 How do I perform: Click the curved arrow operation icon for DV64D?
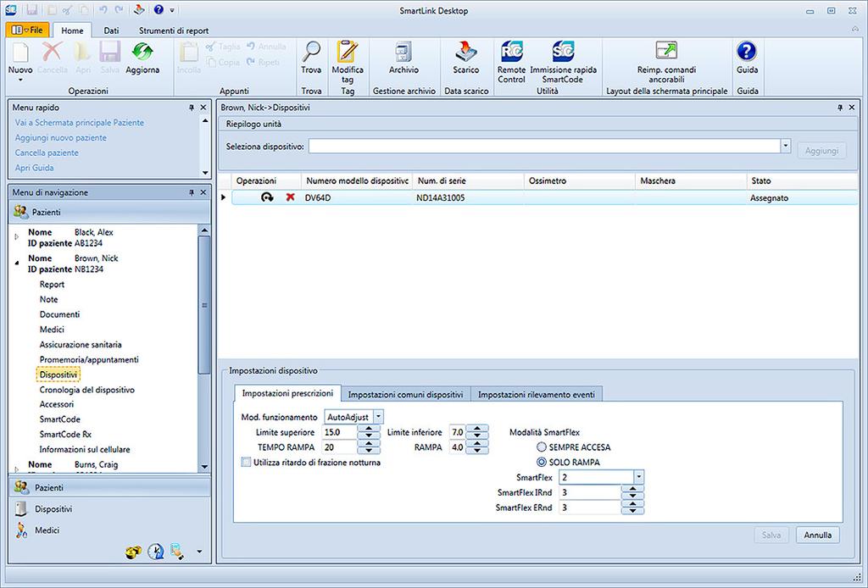pyautogui.click(x=267, y=197)
